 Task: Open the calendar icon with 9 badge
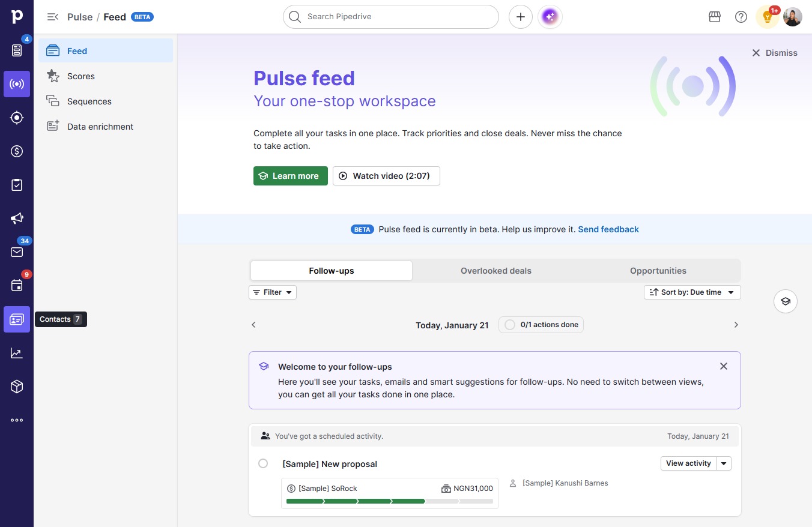pyautogui.click(x=17, y=286)
